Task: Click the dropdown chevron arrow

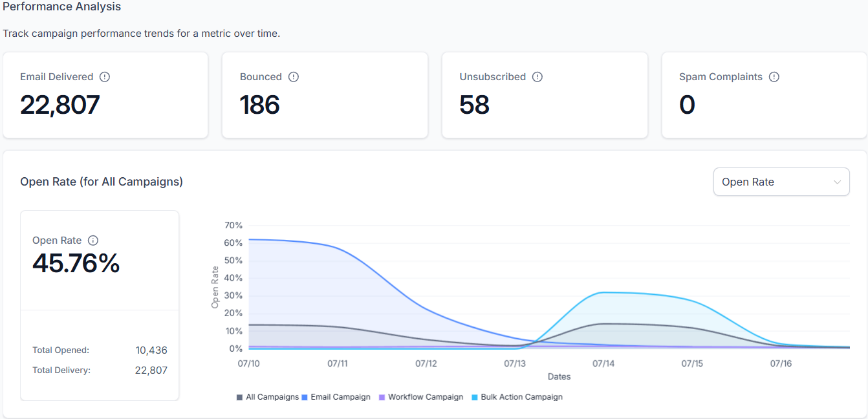Action: pyautogui.click(x=838, y=182)
